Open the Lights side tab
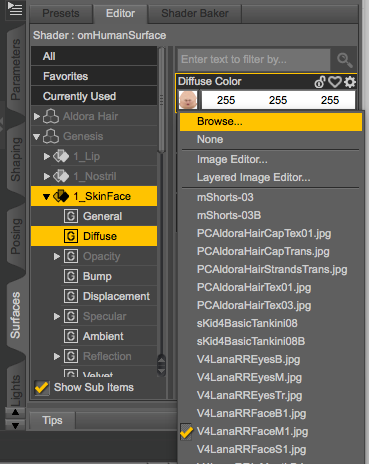The width and height of the screenshot is (369, 464). click(x=16, y=388)
